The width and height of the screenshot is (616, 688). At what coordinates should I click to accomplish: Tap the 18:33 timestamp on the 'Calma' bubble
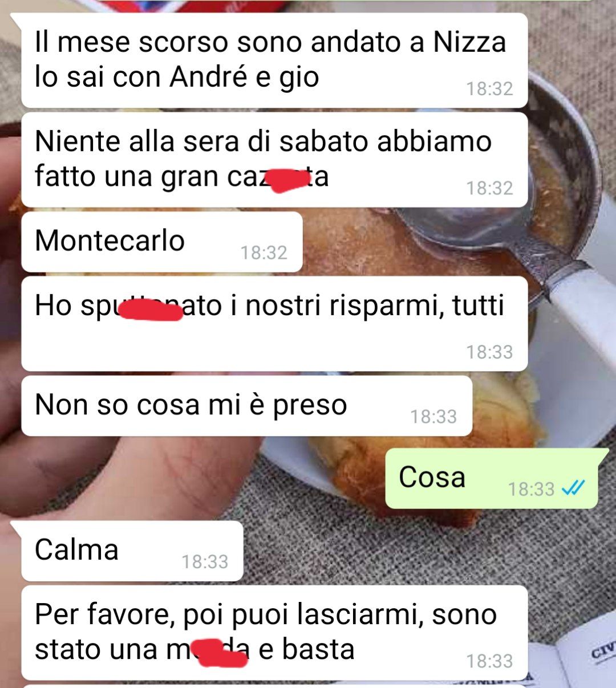[205, 562]
